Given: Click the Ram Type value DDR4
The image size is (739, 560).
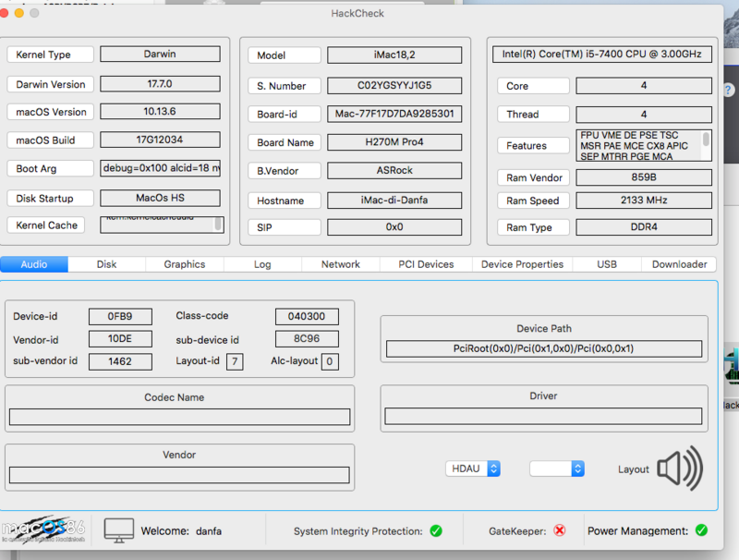Looking at the screenshot, I should tap(644, 227).
